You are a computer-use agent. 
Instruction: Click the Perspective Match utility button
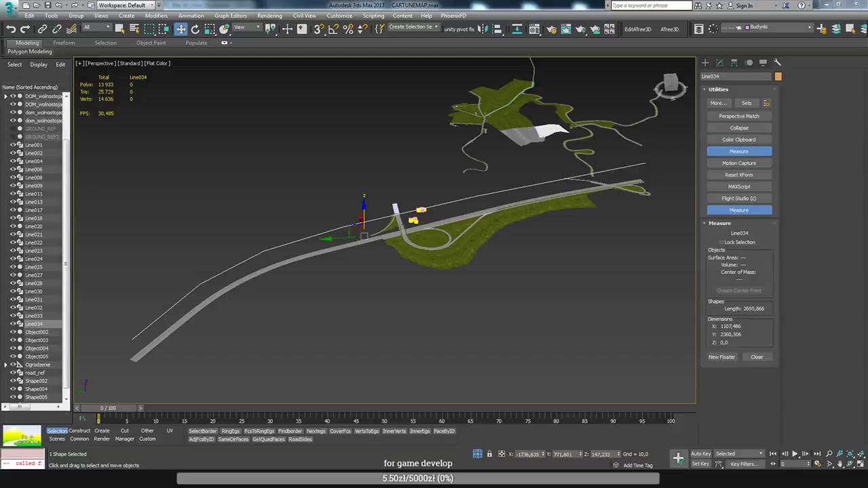739,116
